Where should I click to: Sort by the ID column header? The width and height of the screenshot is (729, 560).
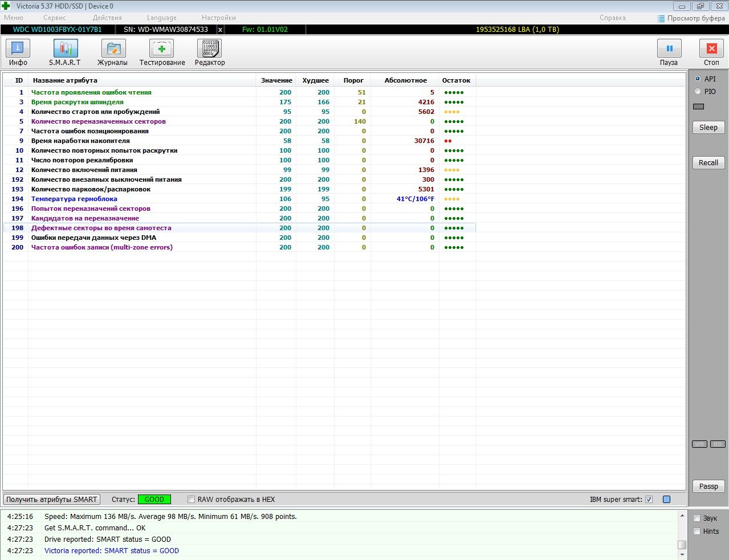19,80
